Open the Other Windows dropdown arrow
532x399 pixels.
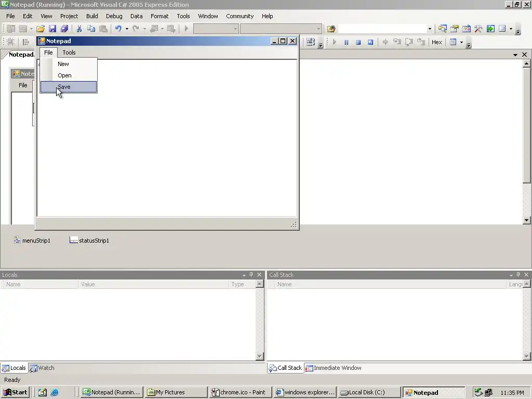(x=511, y=29)
